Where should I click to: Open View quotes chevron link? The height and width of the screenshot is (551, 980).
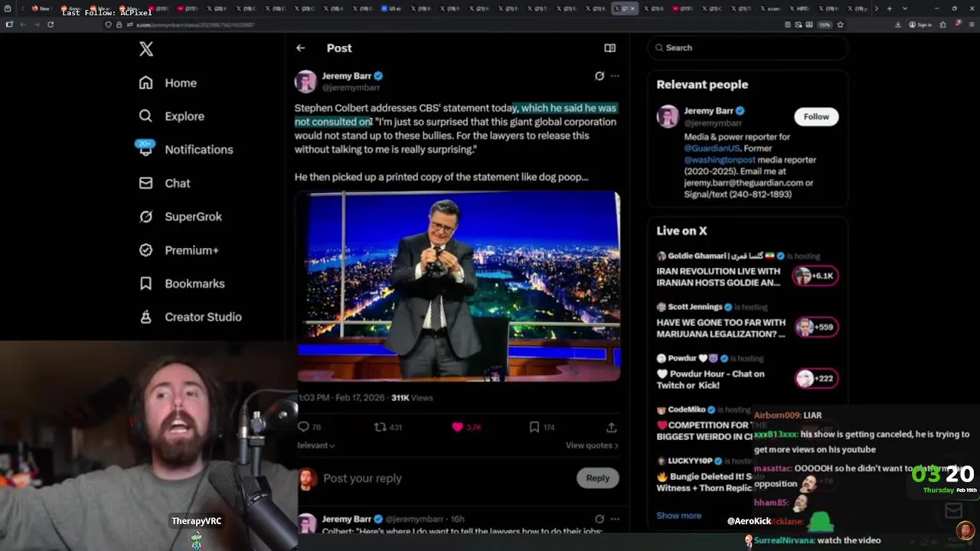tap(592, 445)
